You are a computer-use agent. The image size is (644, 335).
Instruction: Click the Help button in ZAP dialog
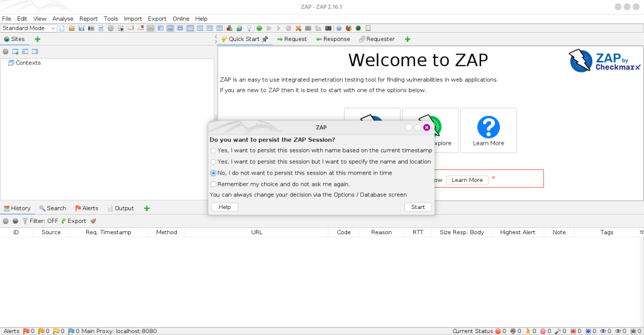tap(225, 207)
